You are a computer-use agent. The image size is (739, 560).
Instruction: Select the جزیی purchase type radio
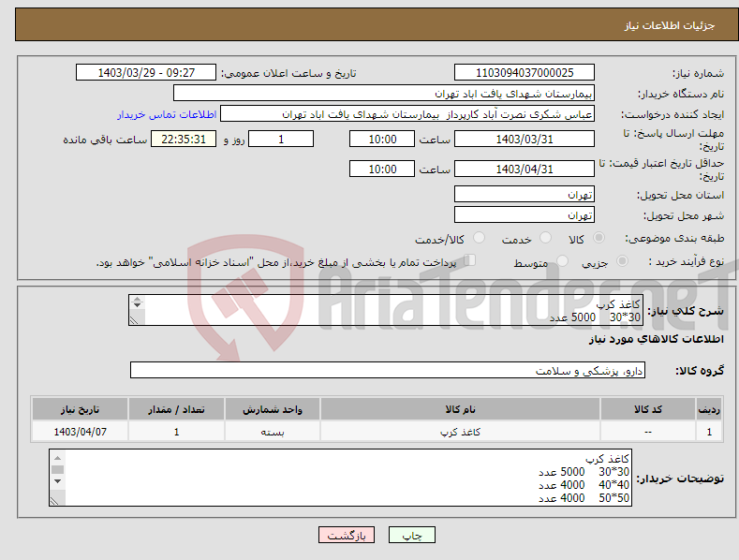[x=622, y=261]
